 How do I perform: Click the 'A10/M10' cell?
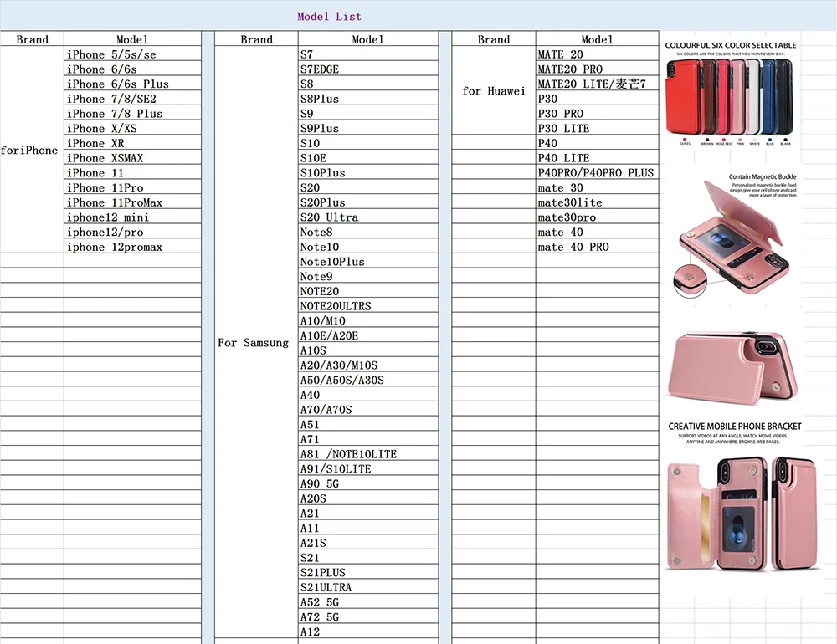(367, 320)
